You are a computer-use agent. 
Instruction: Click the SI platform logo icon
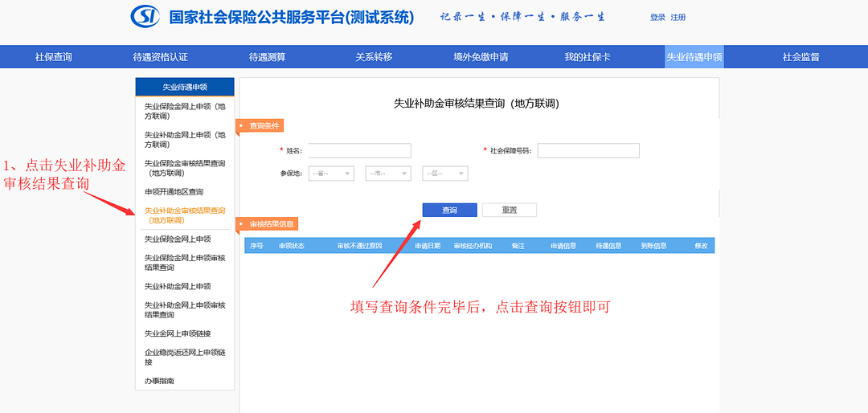[x=145, y=17]
